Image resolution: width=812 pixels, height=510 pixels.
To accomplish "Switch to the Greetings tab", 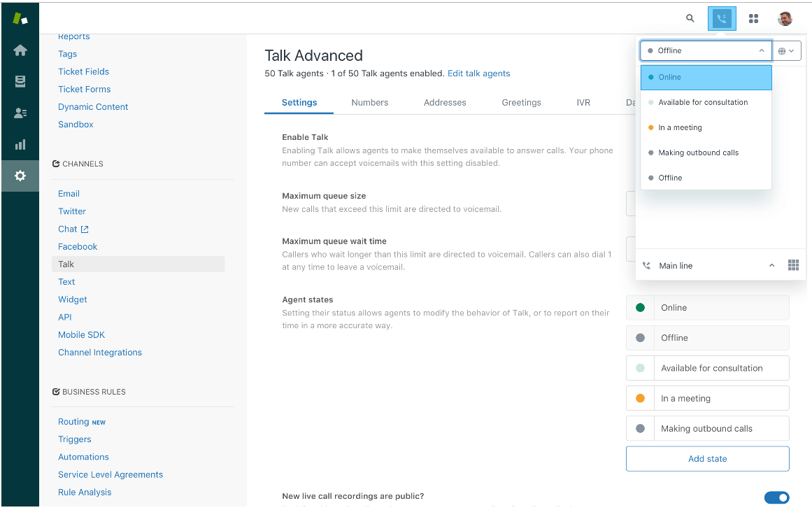I will click(521, 103).
